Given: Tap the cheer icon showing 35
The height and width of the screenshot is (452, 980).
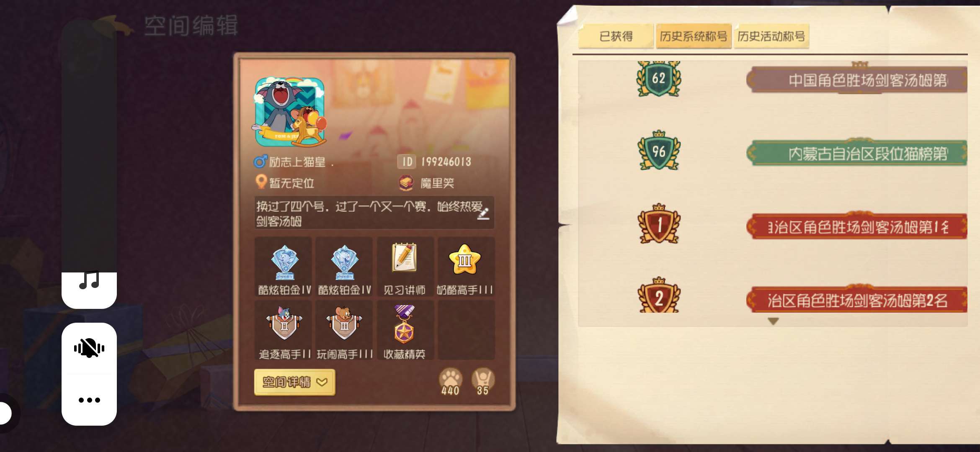Looking at the screenshot, I should [x=483, y=382].
